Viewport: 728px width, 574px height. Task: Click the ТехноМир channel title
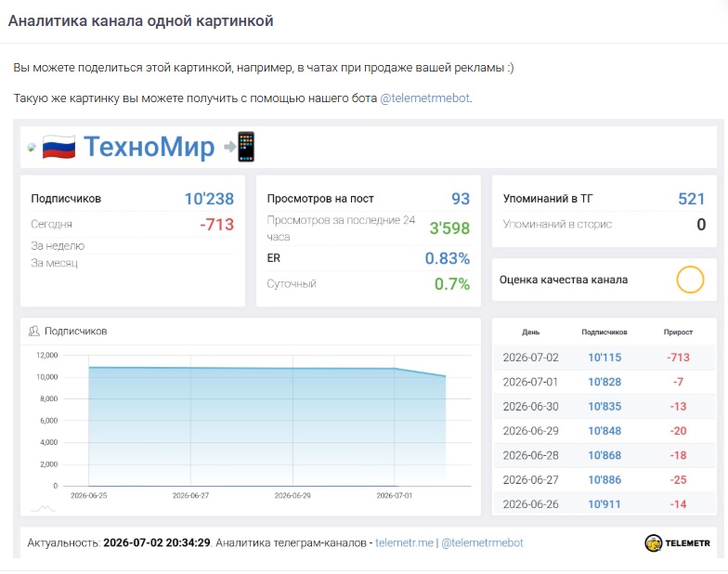point(149,147)
